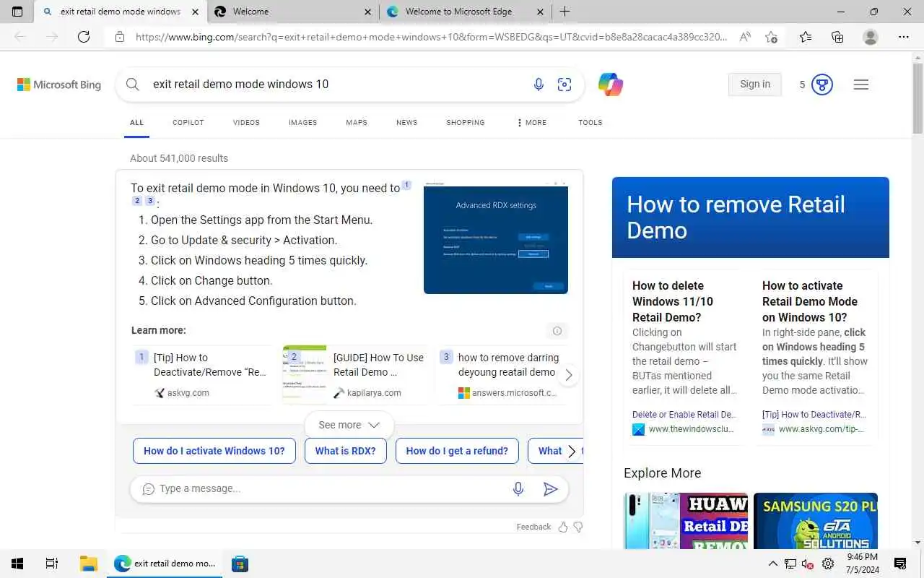Open File Explorer from taskbar
The width and height of the screenshot is (924, 578).
pos(88,564)
